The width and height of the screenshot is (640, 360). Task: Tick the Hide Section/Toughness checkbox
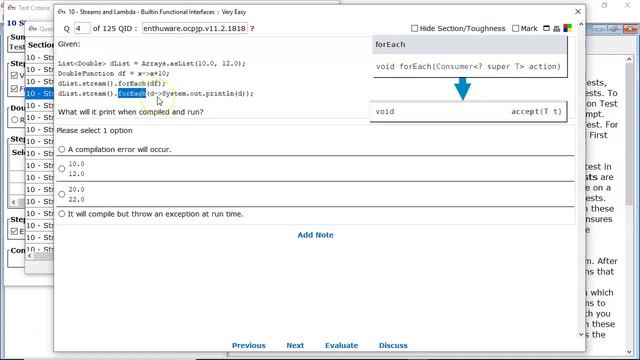(414, 28)
